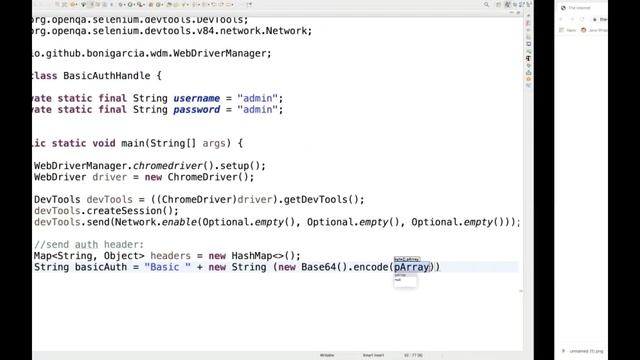Go forward in the browser window
640x360 pixels.
point(572,19)
